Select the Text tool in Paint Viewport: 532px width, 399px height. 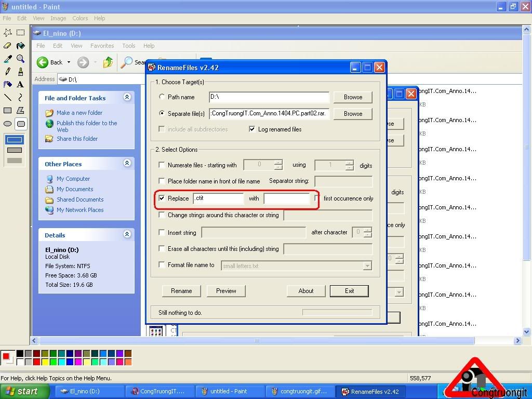tap(20, 84)
